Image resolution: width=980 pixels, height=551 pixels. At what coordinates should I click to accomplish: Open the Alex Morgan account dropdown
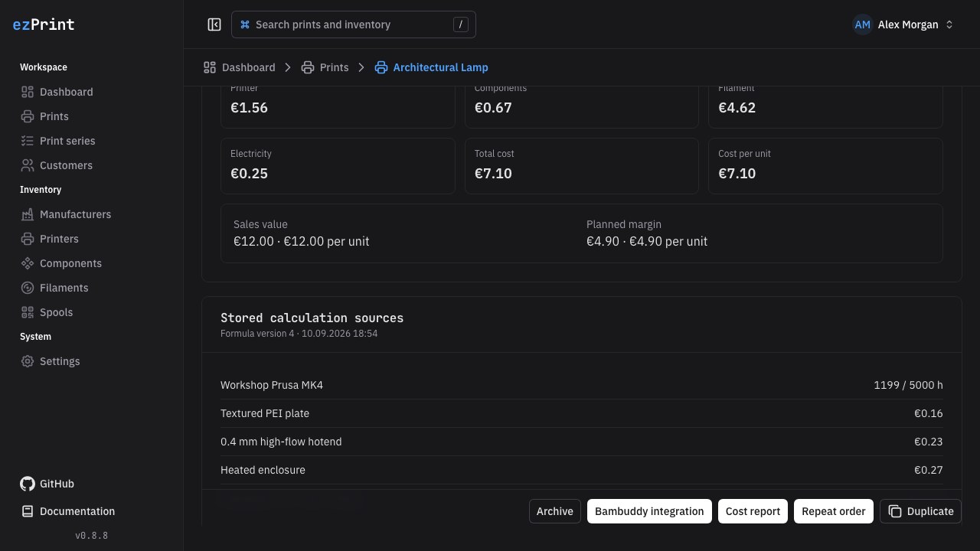pyautogui.click(x=904, y=24)
